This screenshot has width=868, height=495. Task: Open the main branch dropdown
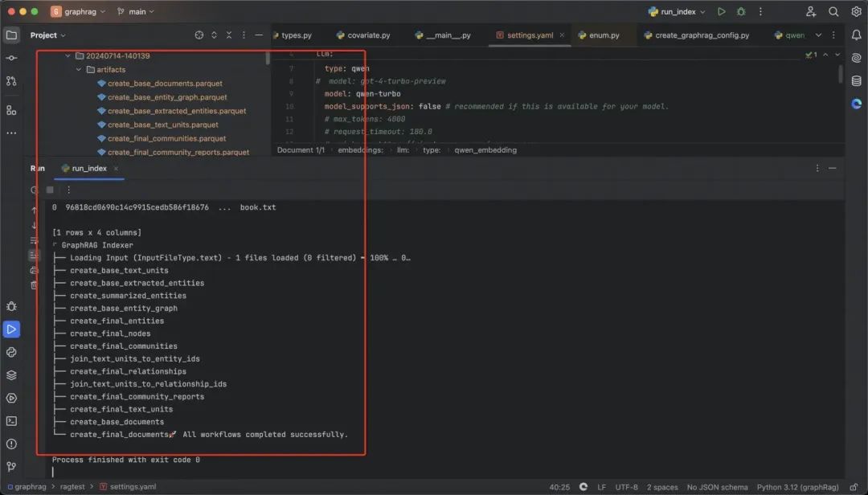(136, 12)
